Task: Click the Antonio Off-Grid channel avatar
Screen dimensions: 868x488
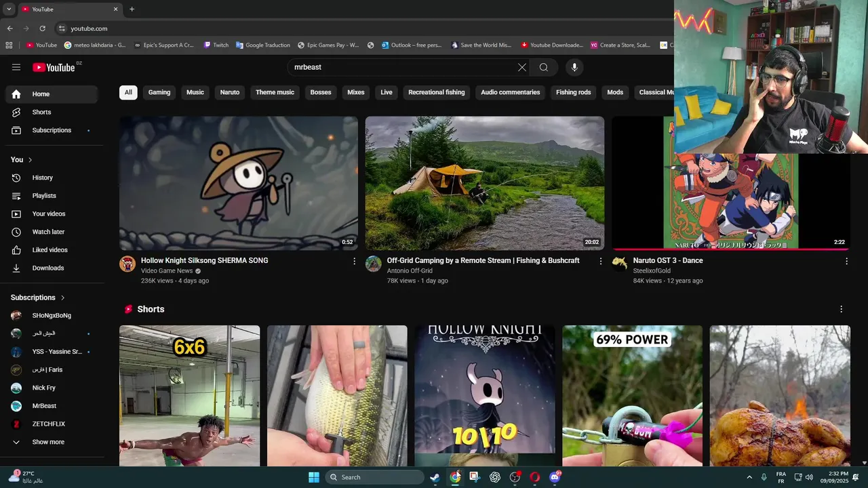Action: [374, 264]
